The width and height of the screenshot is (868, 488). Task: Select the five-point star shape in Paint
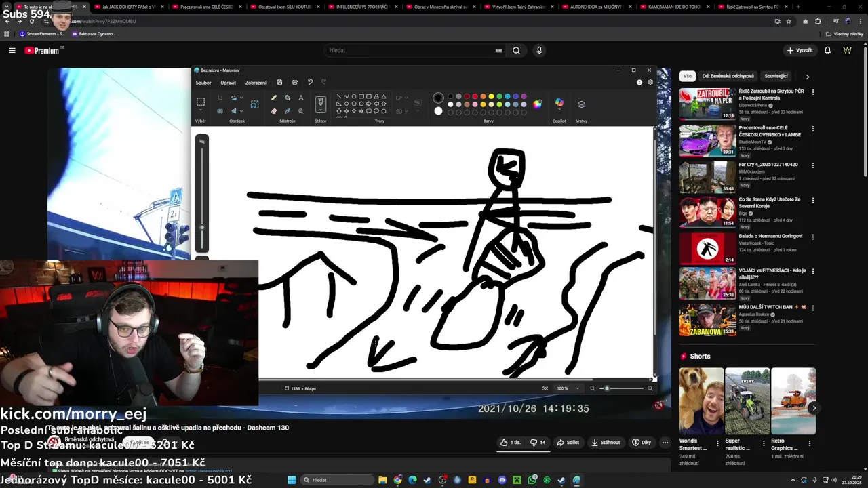pos(354,111)
